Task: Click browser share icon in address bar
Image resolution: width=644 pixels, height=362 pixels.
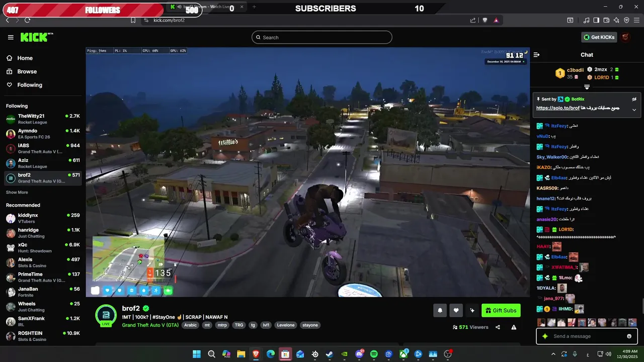Action: (x=473, y=20)
